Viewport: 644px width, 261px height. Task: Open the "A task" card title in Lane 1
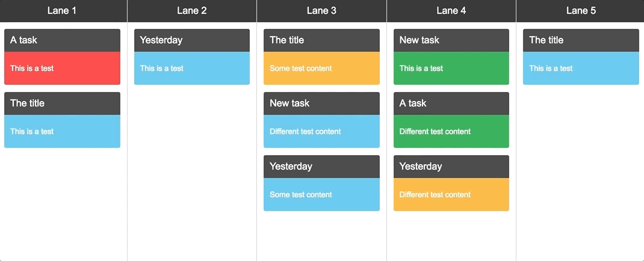62,40
